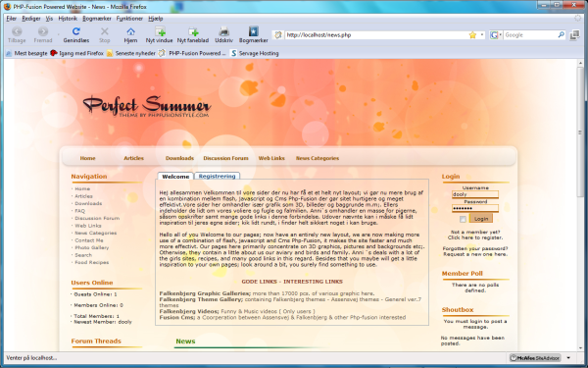Click the icon right of search box

(574, 35)
